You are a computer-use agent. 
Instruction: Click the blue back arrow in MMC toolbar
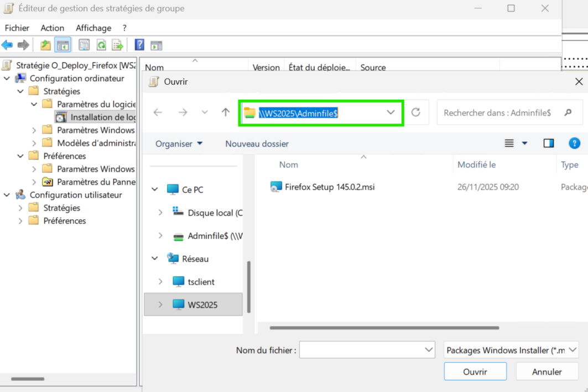coord(7,45)
